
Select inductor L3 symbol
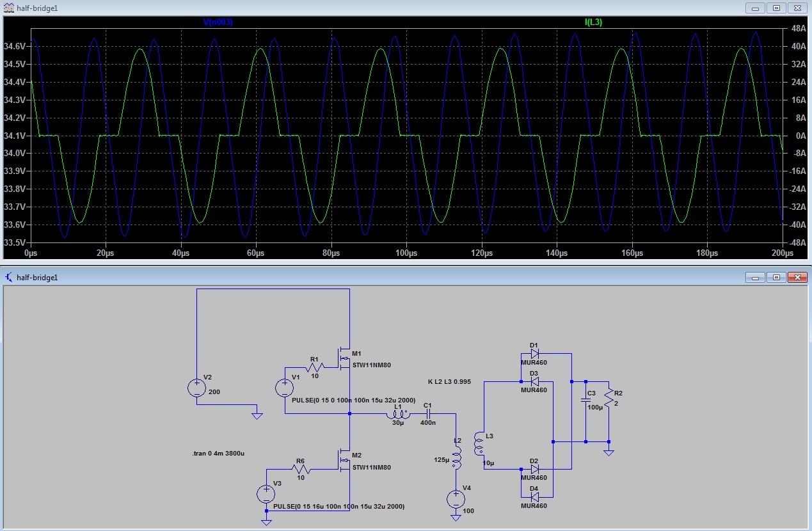pos(479,444)
